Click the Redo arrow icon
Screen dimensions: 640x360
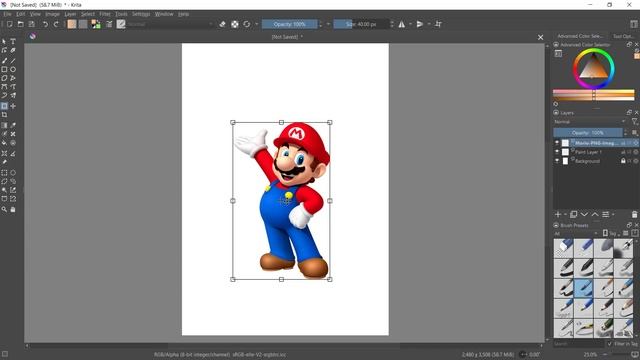coord(56,24)
